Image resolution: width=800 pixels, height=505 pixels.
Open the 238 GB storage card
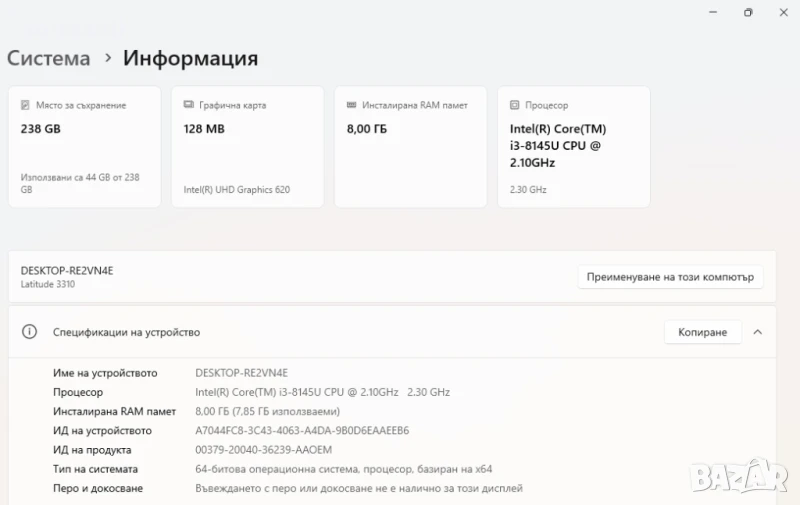pos(84,147)
